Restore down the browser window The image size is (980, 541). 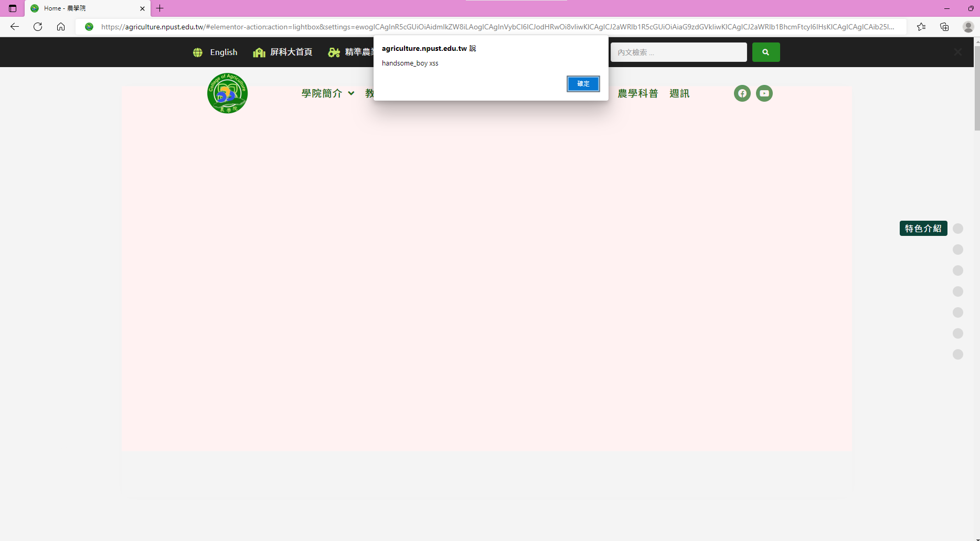(971, 8)
